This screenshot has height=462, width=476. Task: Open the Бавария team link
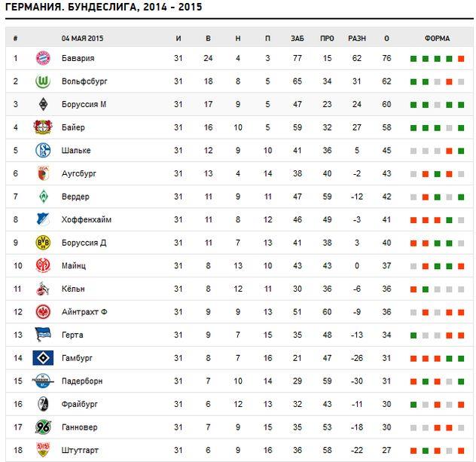click(x=78, y=58)
